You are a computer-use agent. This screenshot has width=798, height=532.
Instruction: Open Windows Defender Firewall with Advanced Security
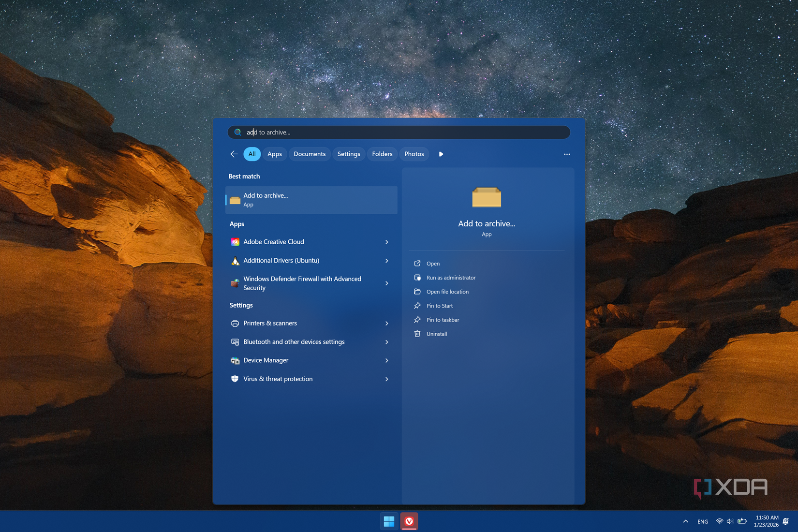(302, 283)
